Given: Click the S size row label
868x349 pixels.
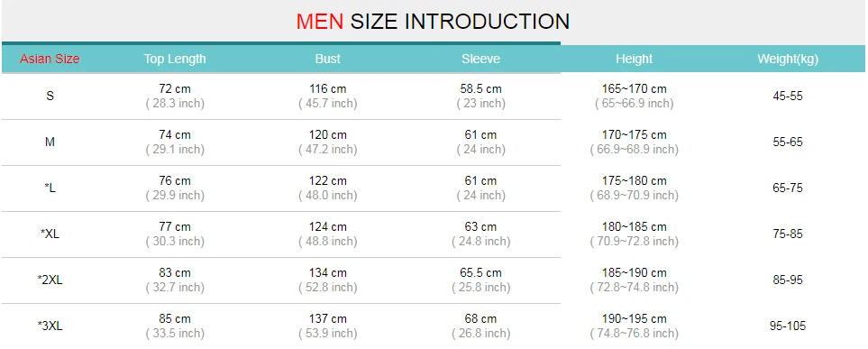Looking at the screenshot, I should [x=50, y=96].
